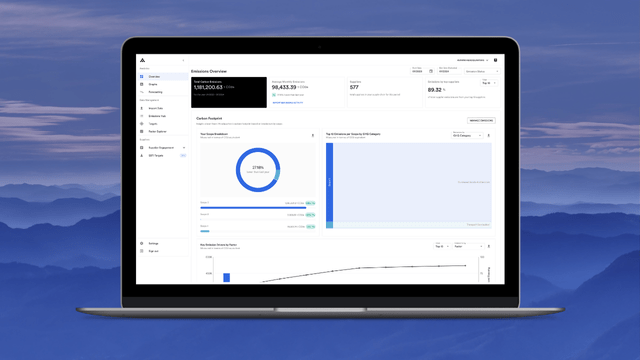Click the Sign out icon in the sidebar
The height and width of the screenshot is (360, 640).
click(x=142, y=251)
